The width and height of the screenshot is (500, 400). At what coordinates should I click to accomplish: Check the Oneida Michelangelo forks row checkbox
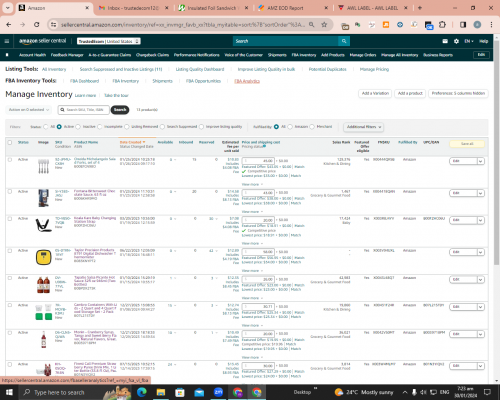[10, 160]
